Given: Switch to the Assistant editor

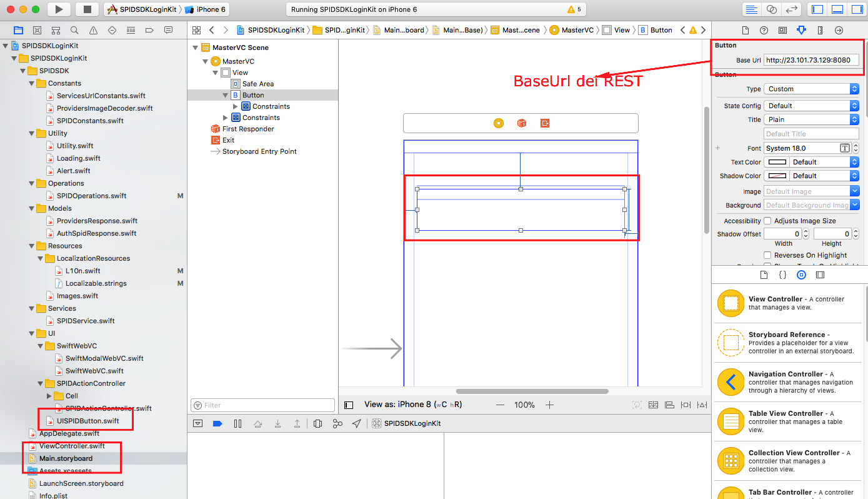Looking at the screenshot, I should 771,9.
